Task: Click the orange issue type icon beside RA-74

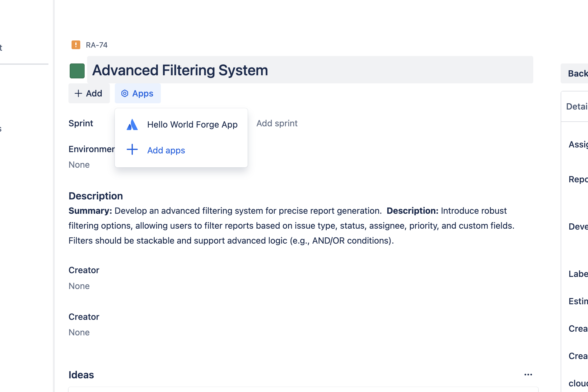Action: 76,45
